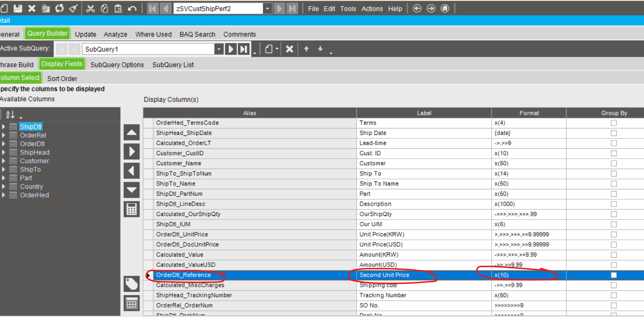Go to first BAQ record in top toolbar
644x317 pixels.
click(x=152, y=8)
